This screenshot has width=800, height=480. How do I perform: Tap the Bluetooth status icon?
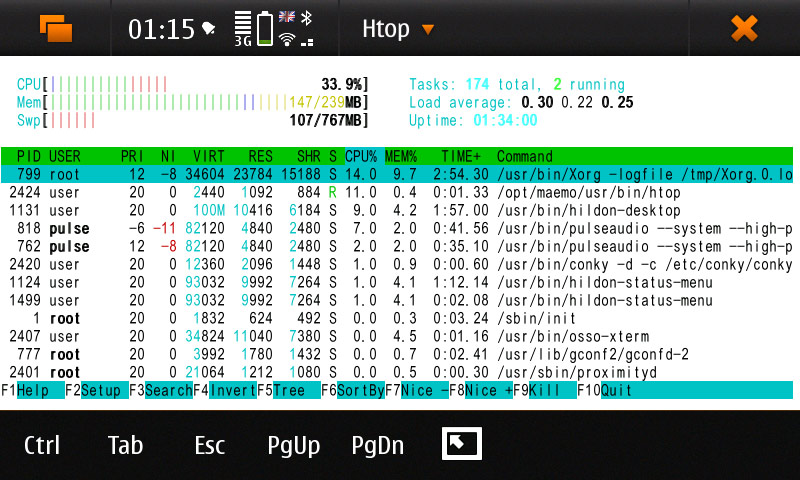307,18
